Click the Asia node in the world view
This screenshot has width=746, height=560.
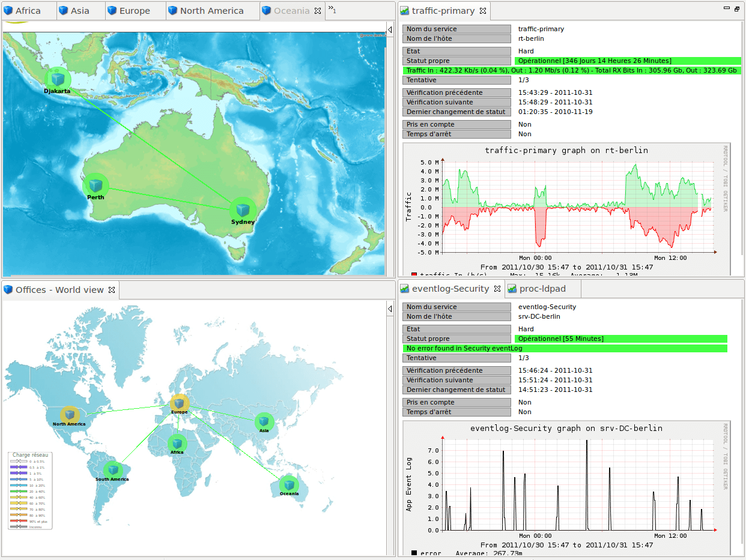coord(264,422)
